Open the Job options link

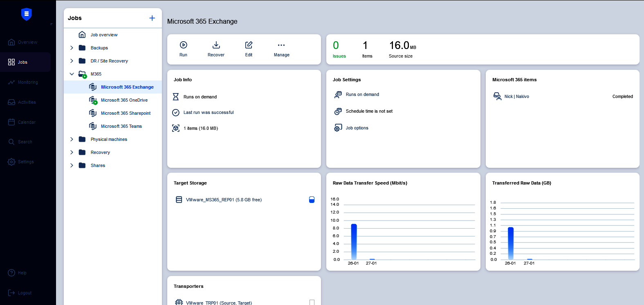coord(357,128)
